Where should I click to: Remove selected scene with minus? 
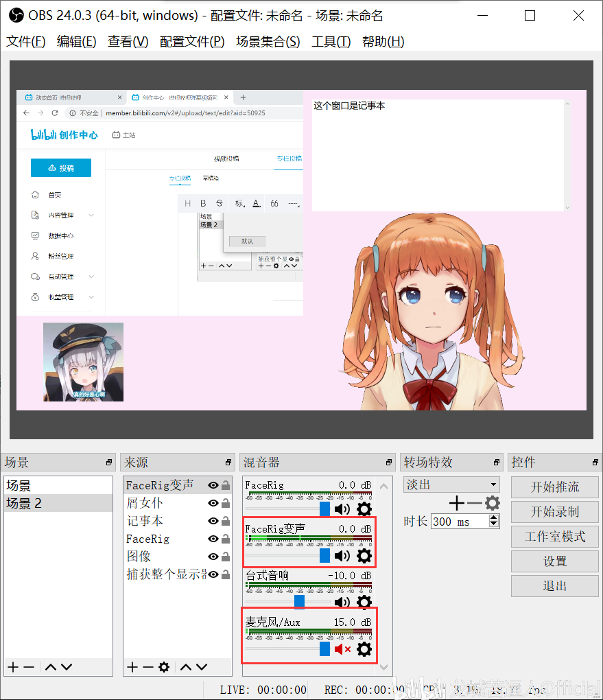point(29,667)
